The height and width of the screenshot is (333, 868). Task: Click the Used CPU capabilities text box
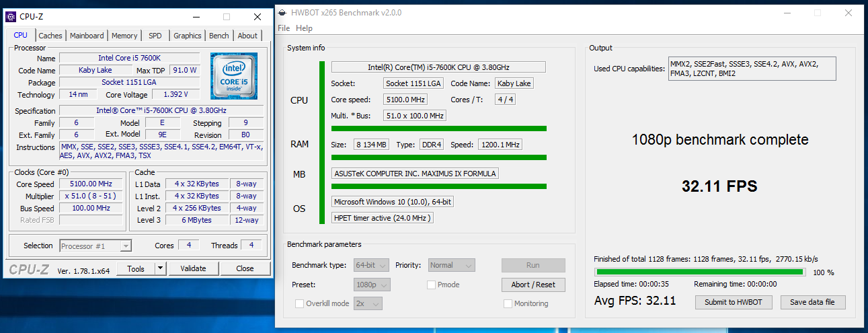click(x=752, y=69)
